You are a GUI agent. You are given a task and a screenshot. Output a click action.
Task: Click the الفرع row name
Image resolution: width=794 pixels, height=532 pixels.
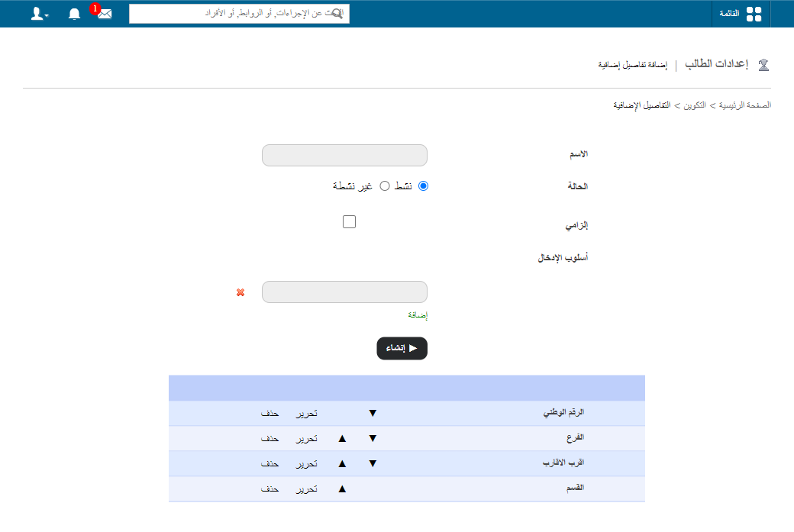575,437
